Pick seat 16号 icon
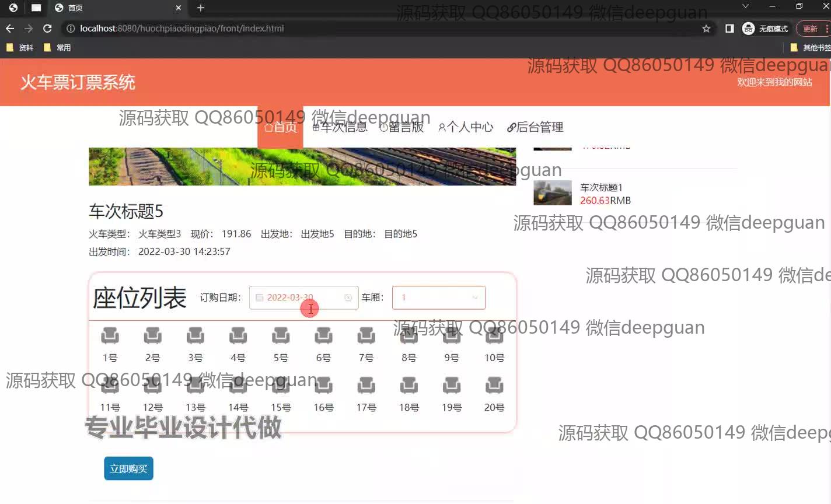 (323, 386)
